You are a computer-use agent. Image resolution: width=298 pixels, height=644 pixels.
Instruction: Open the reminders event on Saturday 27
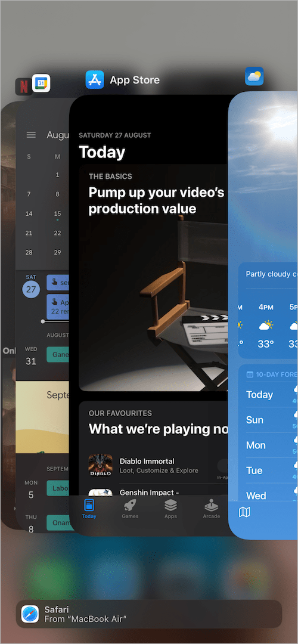[x=58, y=306]
